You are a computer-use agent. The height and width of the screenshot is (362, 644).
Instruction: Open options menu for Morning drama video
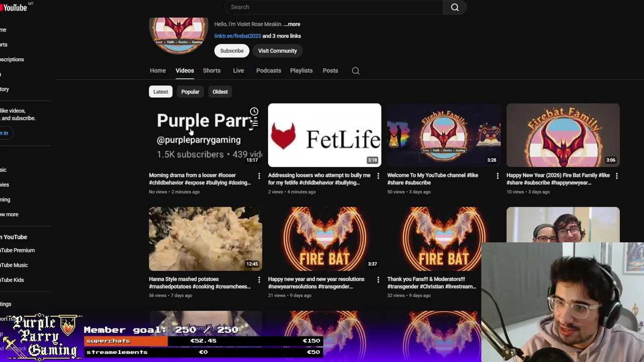259,175
